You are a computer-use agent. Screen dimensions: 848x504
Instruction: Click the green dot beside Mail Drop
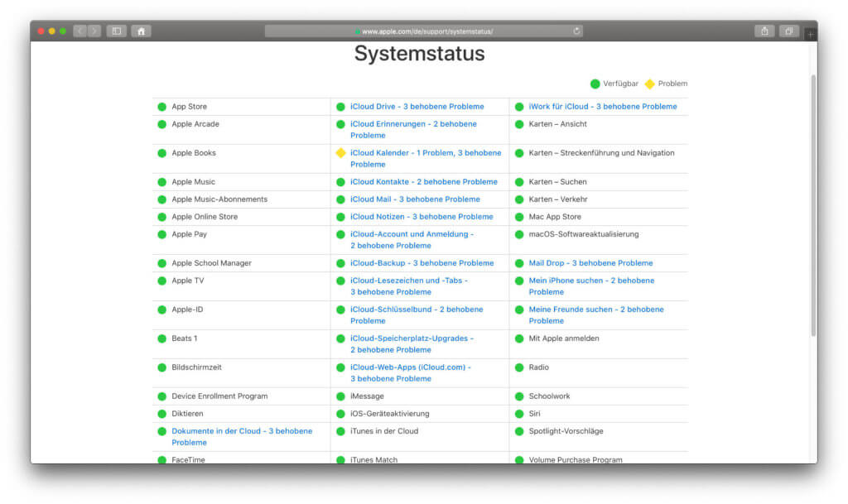click(519, 263)
